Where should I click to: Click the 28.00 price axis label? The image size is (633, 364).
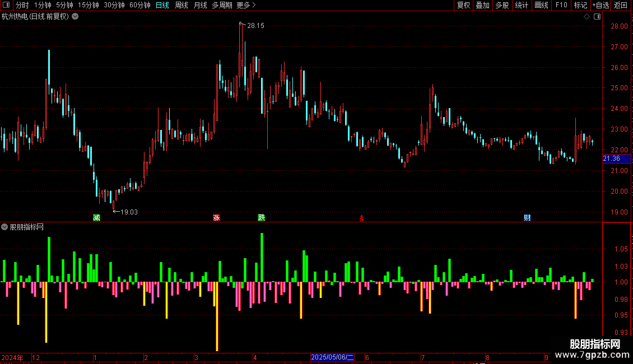click(619, 26)
